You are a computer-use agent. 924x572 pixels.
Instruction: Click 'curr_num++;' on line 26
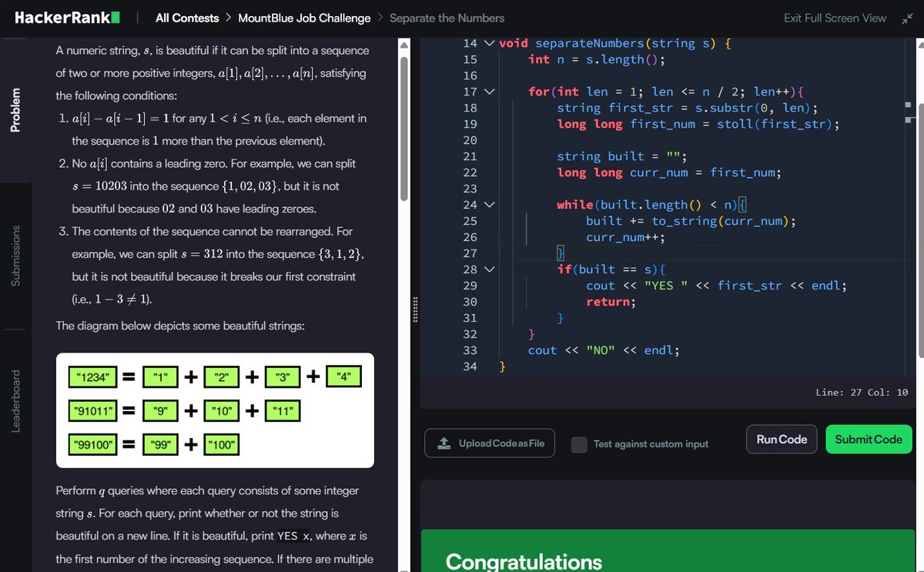625,237
